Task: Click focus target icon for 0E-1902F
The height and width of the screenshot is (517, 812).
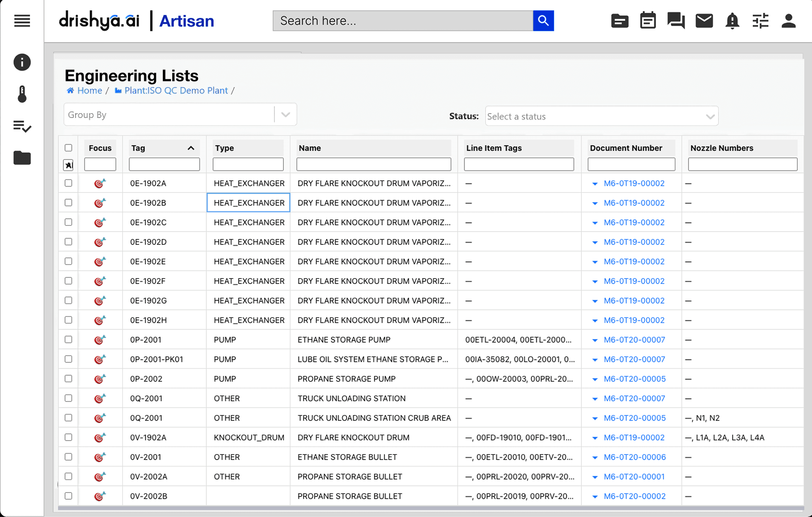Action: [x=100, y=281]
